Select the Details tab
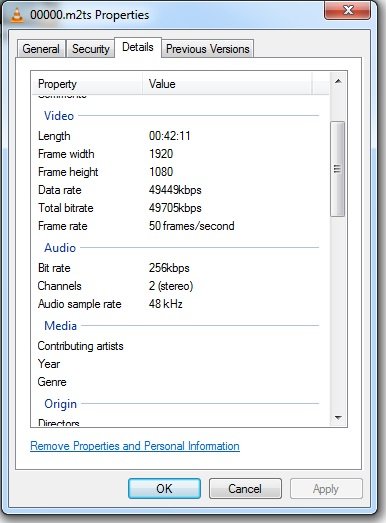Screen dimensions: 386x523 click(138, 47)
